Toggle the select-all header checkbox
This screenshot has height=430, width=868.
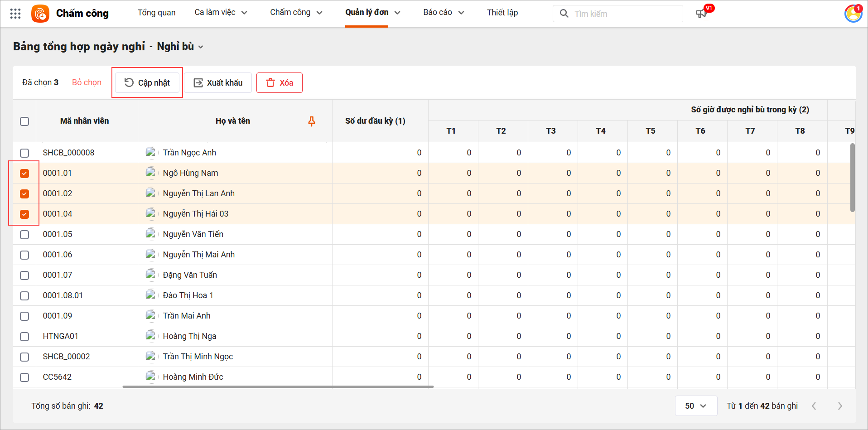(x=24, y=121)
